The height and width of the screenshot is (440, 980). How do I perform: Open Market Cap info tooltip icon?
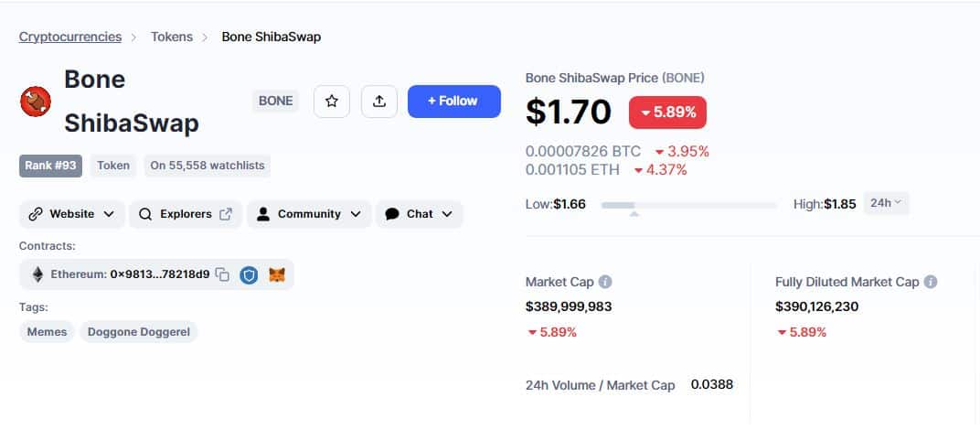605,282
